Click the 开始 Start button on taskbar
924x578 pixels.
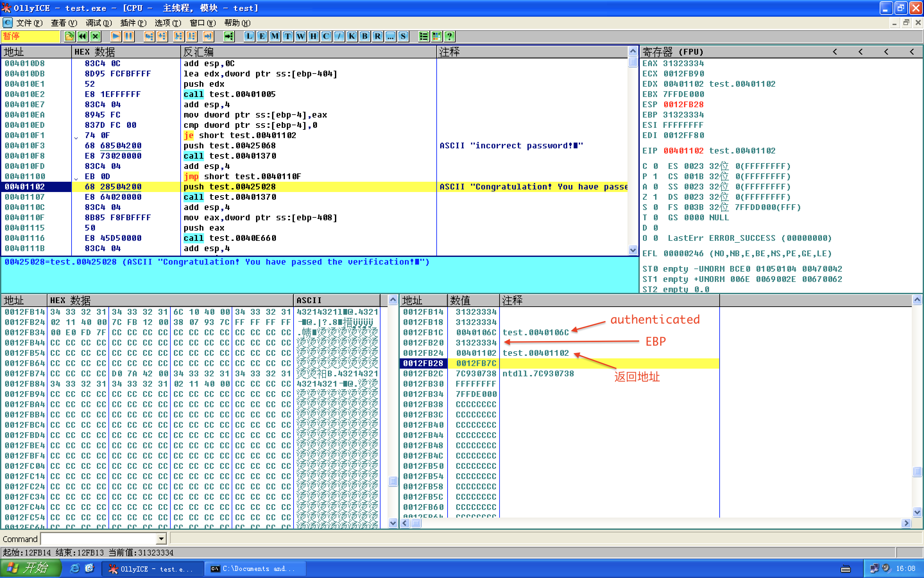(x=30, y=568)
